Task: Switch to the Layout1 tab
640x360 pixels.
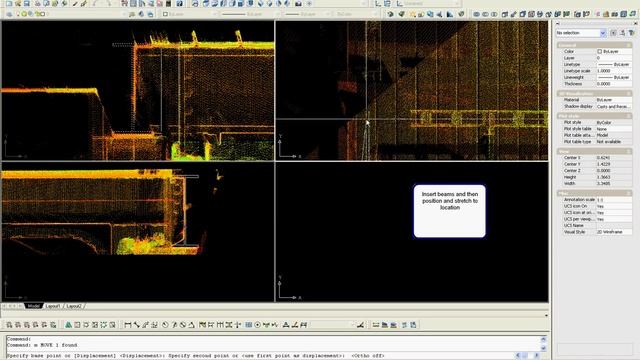Action: pyautogui.click(x=53, y=306)
